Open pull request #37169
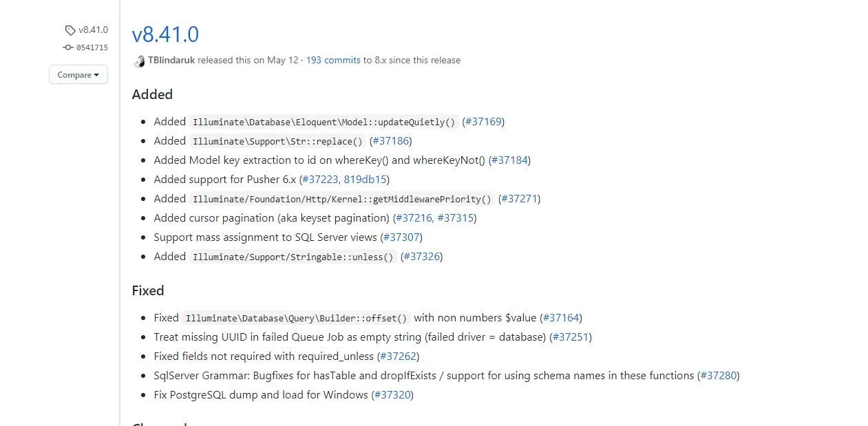The image size is (868, 426). [x=483, y=122]
